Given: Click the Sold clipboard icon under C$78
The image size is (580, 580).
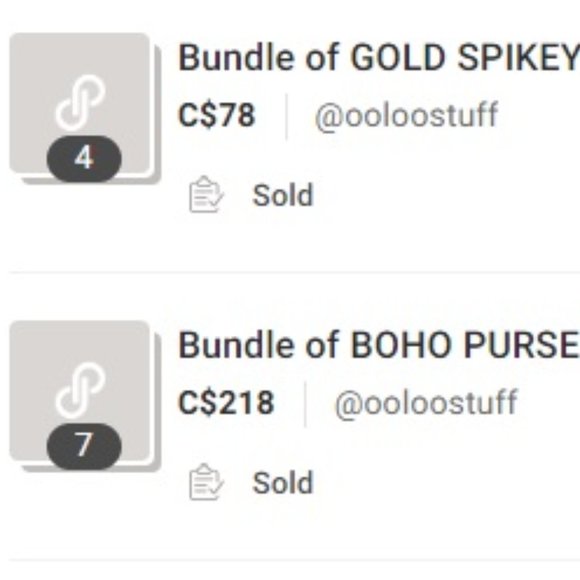Looking at the screenshot, I should pyautogui.click(x=206, y=194).
